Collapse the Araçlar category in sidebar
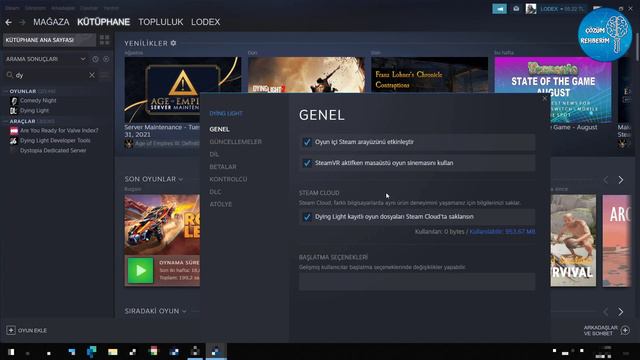640x360 pixels. pos(22,121)
